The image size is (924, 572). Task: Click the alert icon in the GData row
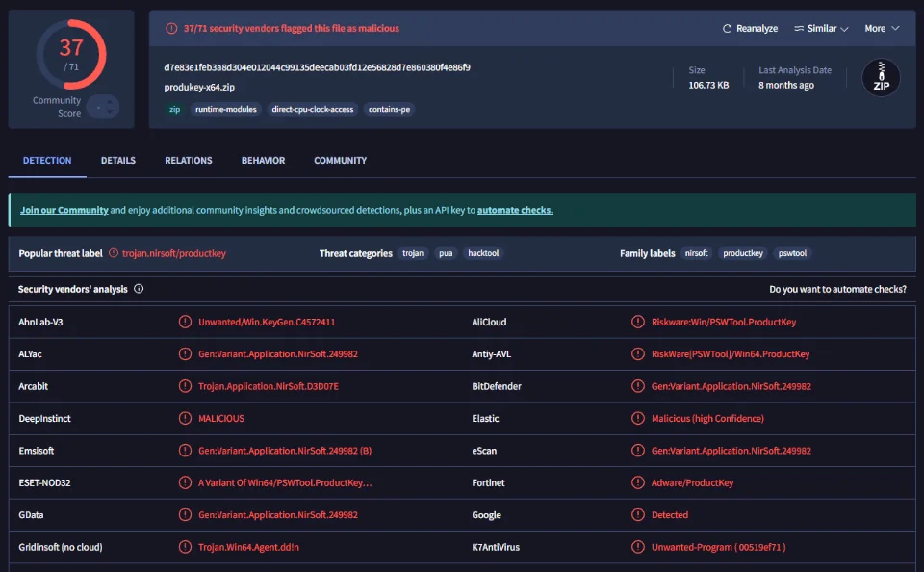click(185, 515)
